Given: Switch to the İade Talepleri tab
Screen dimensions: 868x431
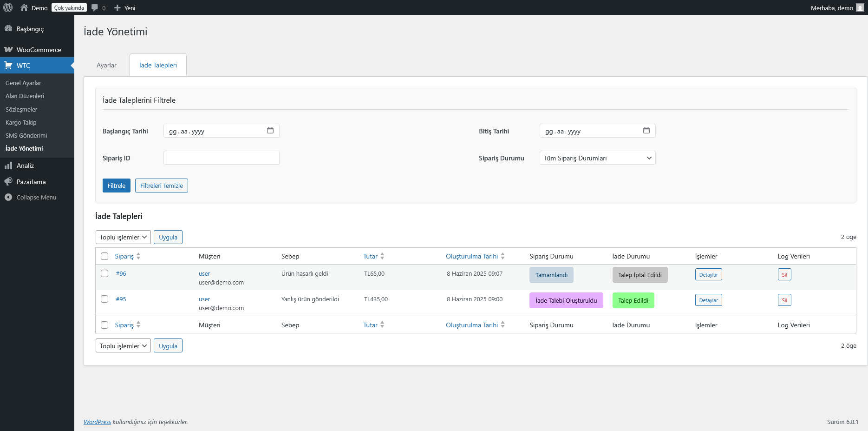Looking at the screenshot, I should coord(158,65).
